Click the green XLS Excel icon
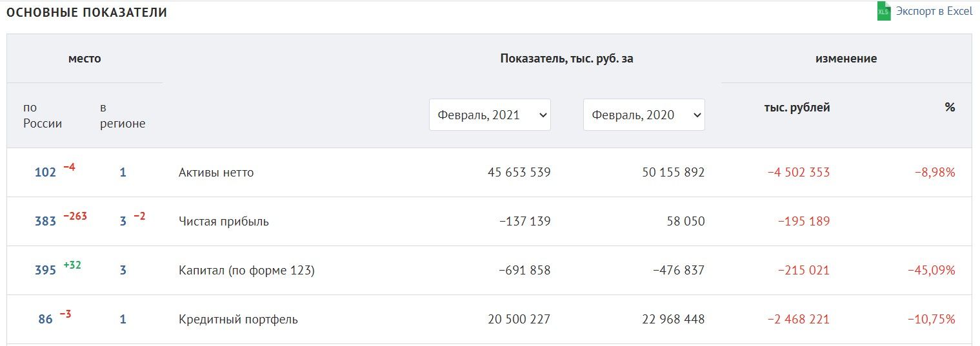The width and height of the screenshot is (980, 346). (x=883, y=12)
